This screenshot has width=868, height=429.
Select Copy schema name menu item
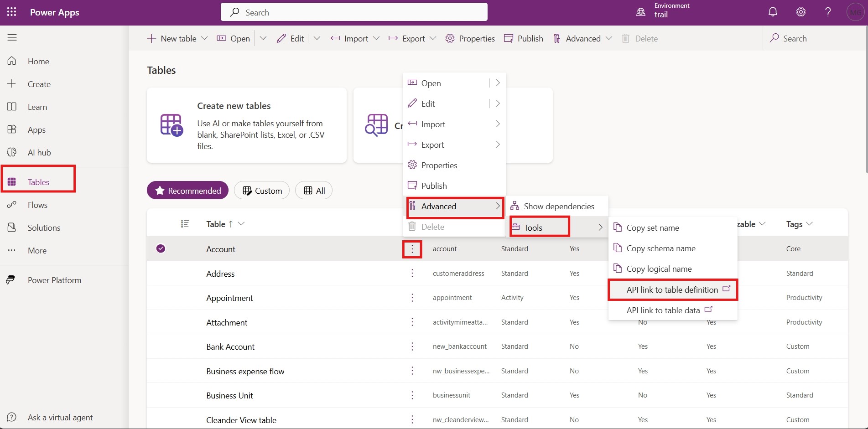(660, 248)
